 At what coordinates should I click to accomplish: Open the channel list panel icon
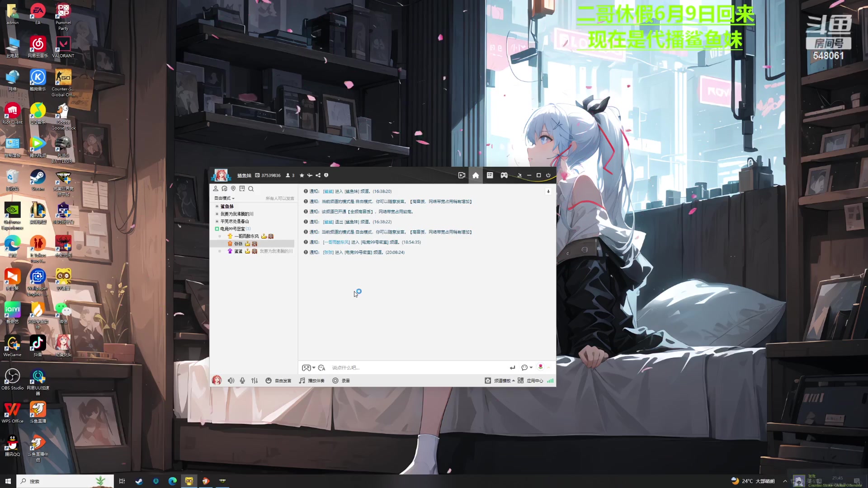(490, 175)
